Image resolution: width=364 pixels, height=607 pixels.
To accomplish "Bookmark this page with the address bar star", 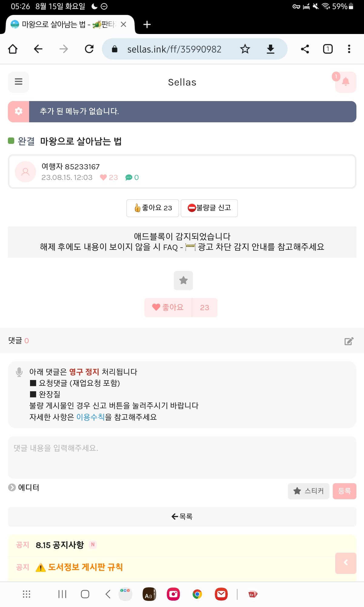I will pyautogui.click(x=245, y=49).
